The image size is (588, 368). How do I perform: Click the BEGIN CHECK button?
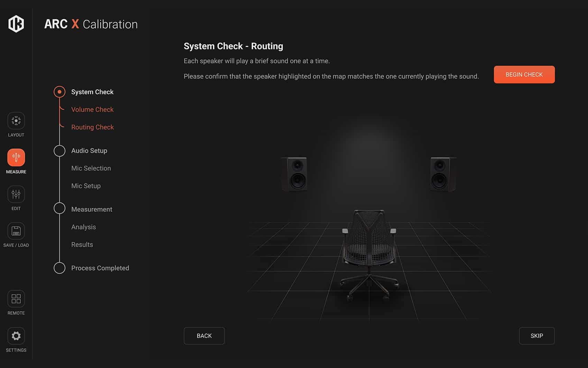[x=524, y=75]
